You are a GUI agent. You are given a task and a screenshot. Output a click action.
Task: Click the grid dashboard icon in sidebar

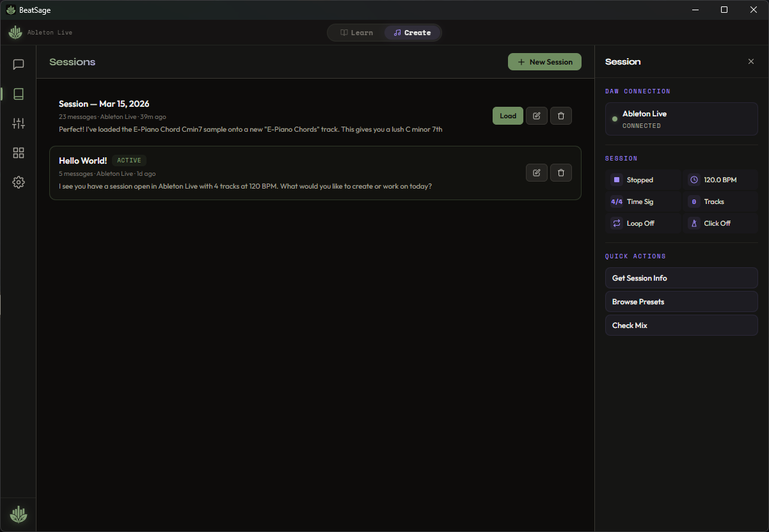[18, 153]
